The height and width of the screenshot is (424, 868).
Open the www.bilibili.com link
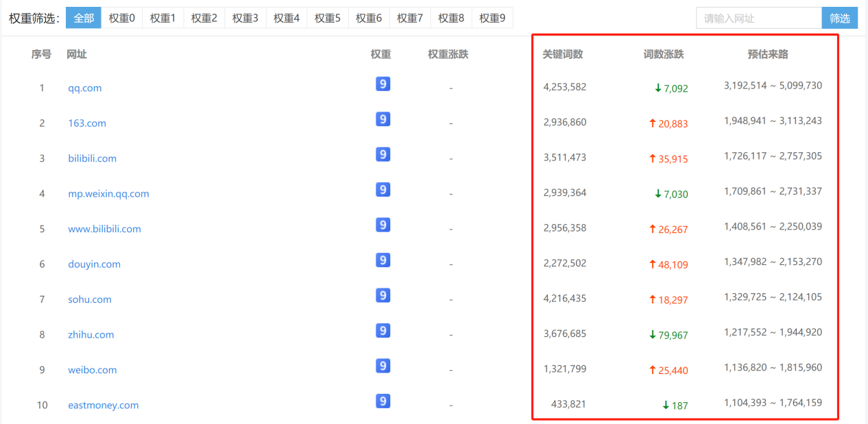click(104, 229)
